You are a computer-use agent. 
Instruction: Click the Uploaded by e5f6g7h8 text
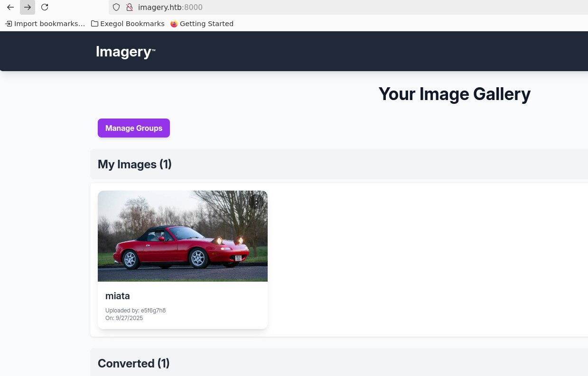pos(135,311)
